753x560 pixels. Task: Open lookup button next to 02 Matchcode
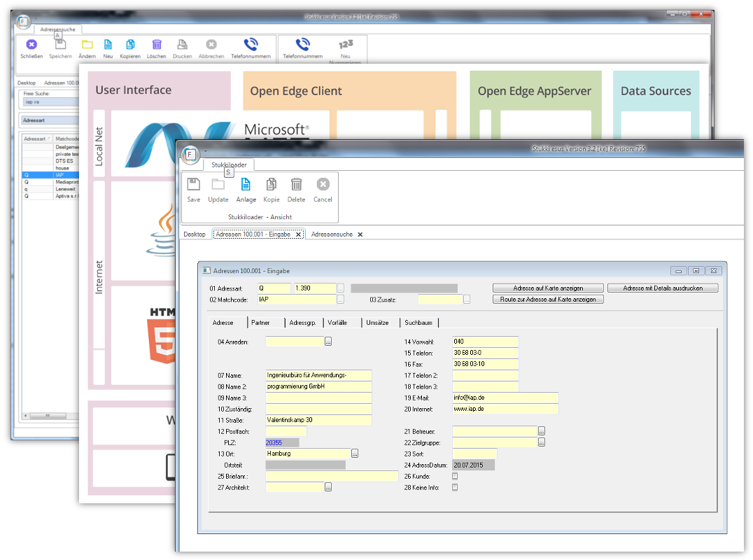click(x=341, y=299)
